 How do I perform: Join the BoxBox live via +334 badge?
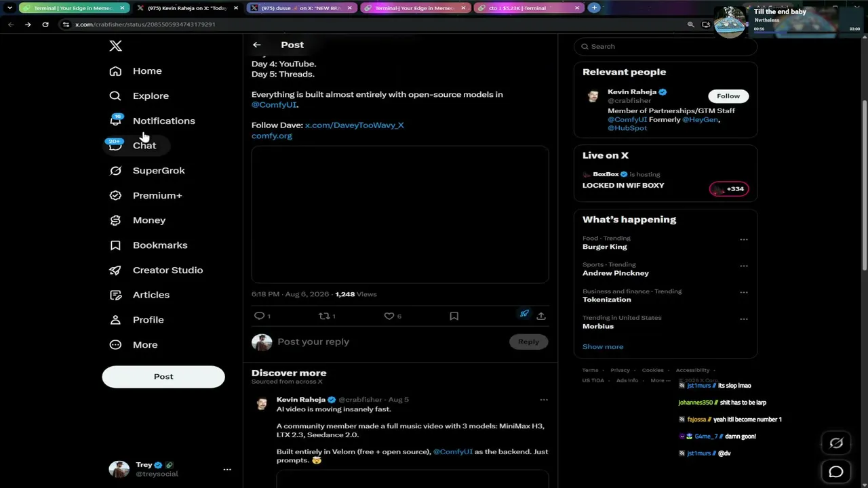(729, 189)
